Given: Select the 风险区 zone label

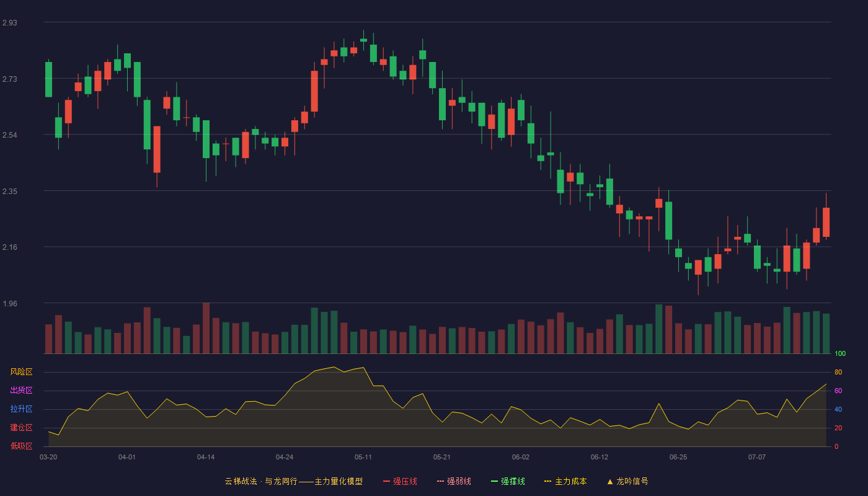Looking at the screenshot, I should [21, 372].
